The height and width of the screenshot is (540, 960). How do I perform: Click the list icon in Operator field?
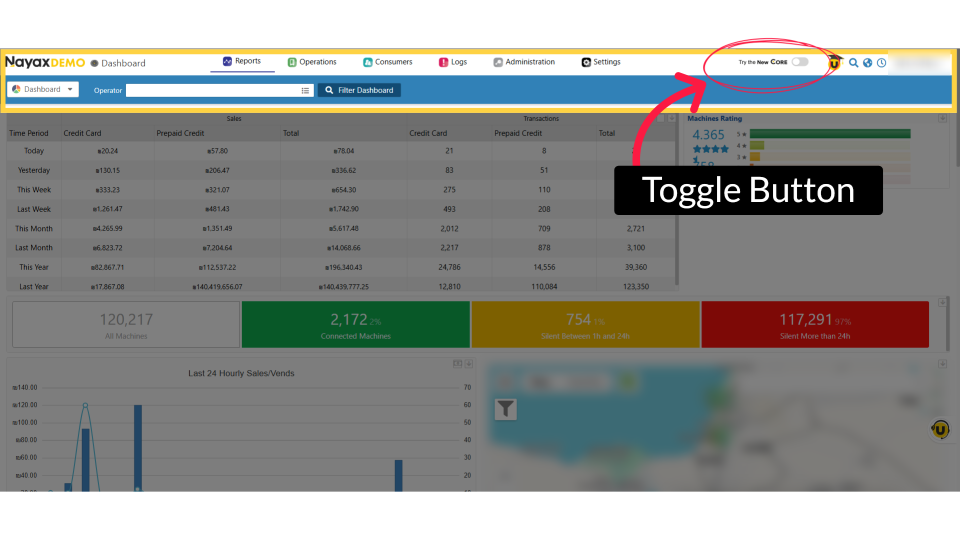coord(306,90)
